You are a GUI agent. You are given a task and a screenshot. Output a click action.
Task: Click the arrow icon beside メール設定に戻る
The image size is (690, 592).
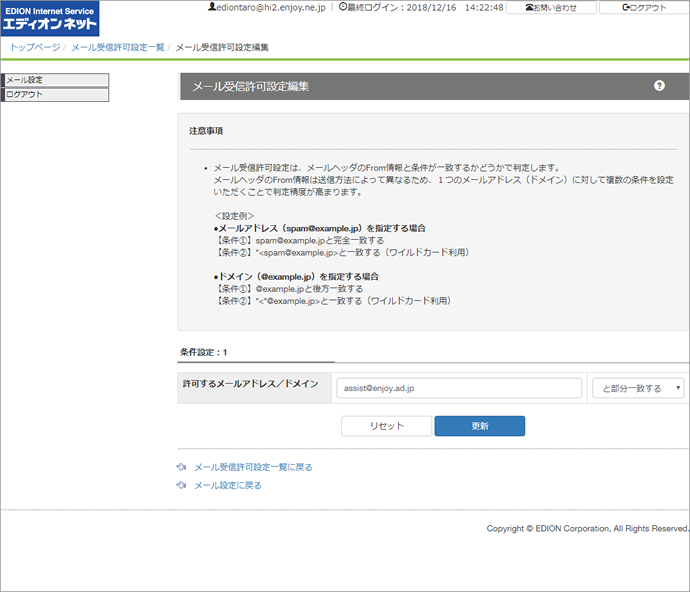181,485
